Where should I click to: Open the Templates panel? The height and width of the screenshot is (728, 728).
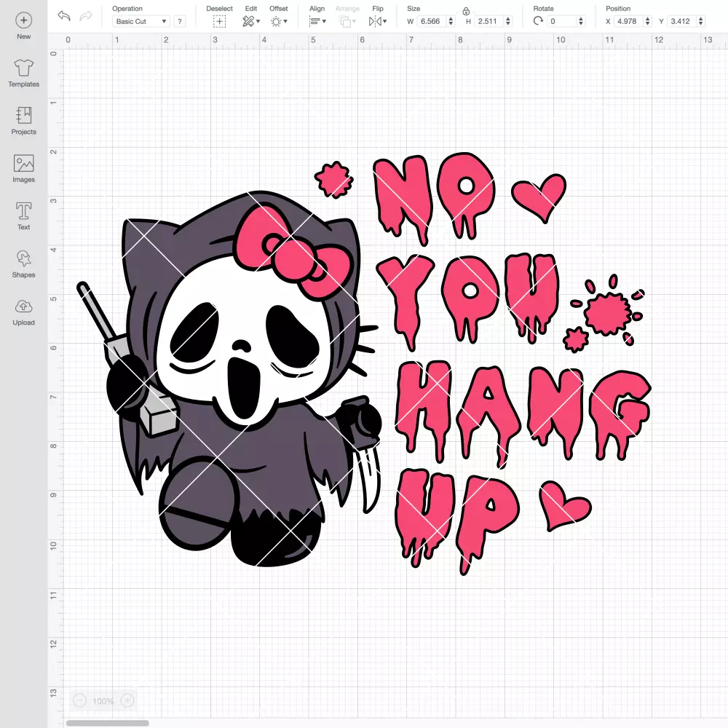tap(24, 74)
